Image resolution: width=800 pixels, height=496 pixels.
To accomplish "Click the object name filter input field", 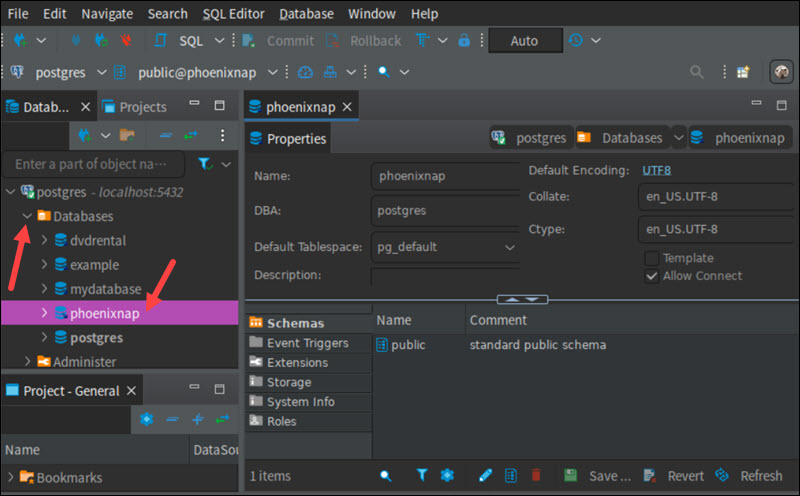I will coord(93,164).
